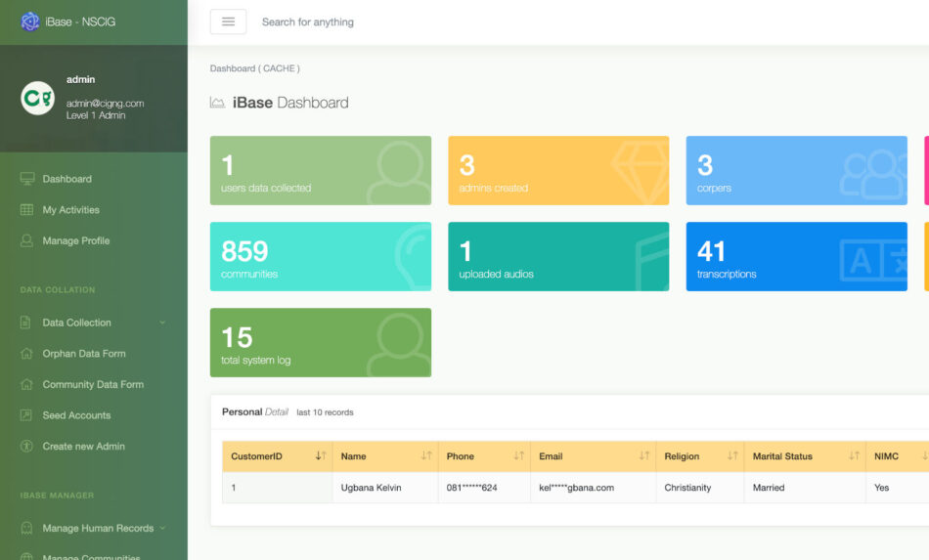Expand Manage Human Records submenu
Image resolution: width=929 pixels, height=560 pixels.
[162, 528]
